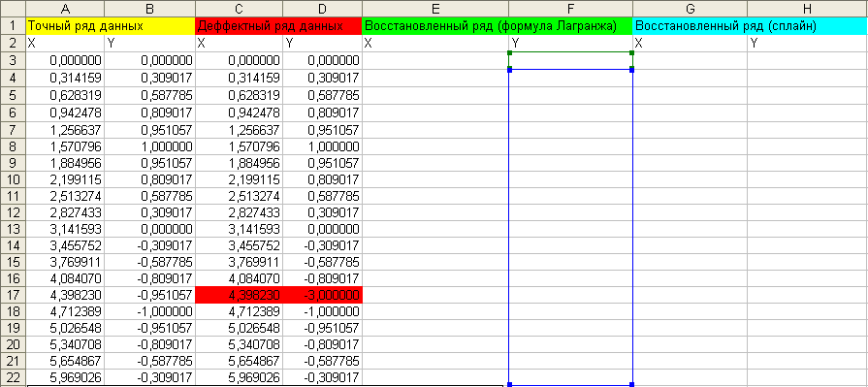Select cell D22 with value -0,309017
Image resolution: width=868 pixels, height=387 pixels.
(x=322, y=378)
